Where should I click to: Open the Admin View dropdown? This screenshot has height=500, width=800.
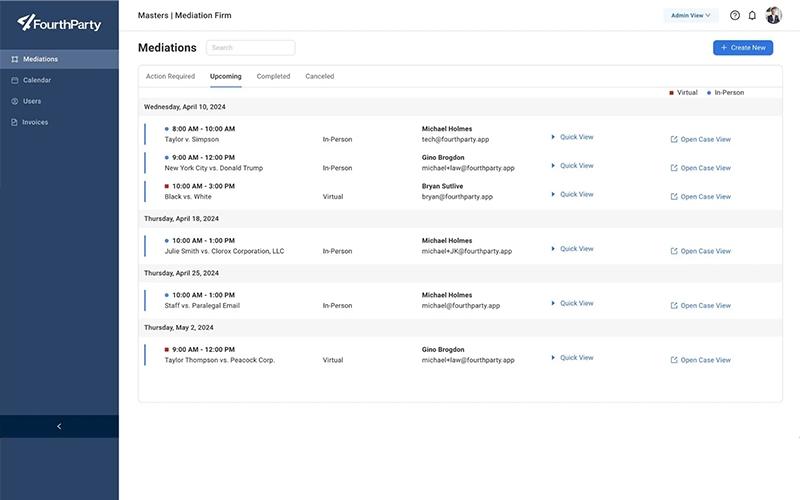click(691, 15)
